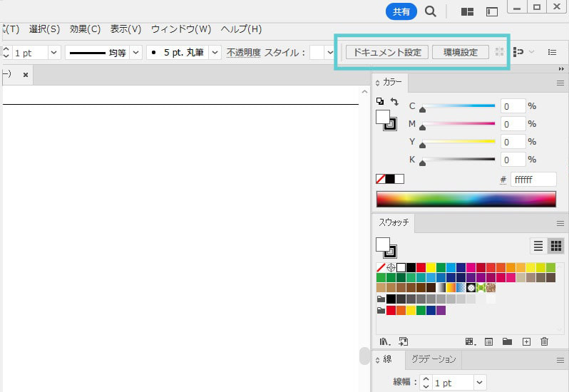Click the trash icon in Swatches panel
Image resolution: width=569 pixels, height=392 pixels.
click(545, 341)
